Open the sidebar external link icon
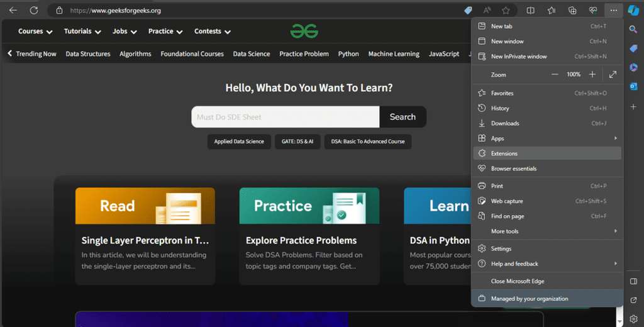Screen dimensions: 644x327 click(633, 301)
